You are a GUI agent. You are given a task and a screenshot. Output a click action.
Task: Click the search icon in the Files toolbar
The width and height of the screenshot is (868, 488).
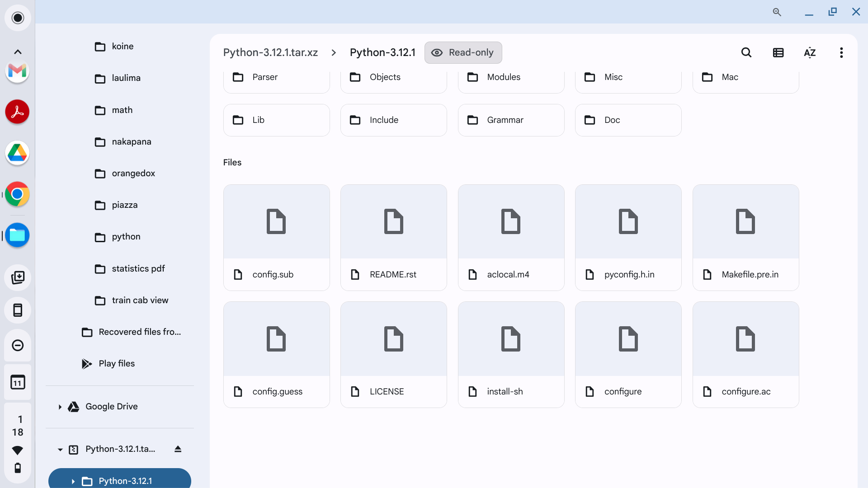(746, 53)
